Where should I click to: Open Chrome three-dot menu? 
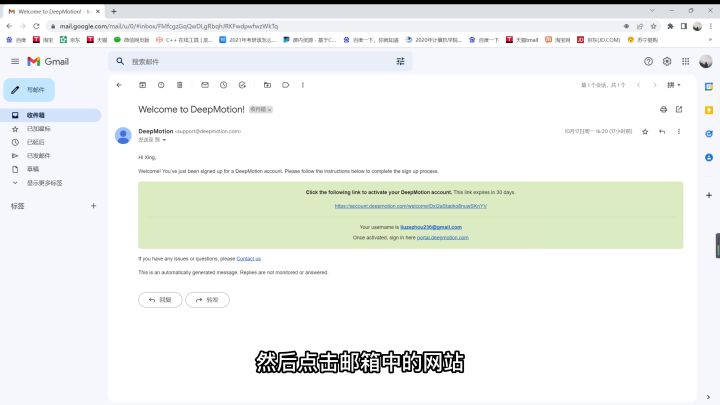(x=711, y=26)
